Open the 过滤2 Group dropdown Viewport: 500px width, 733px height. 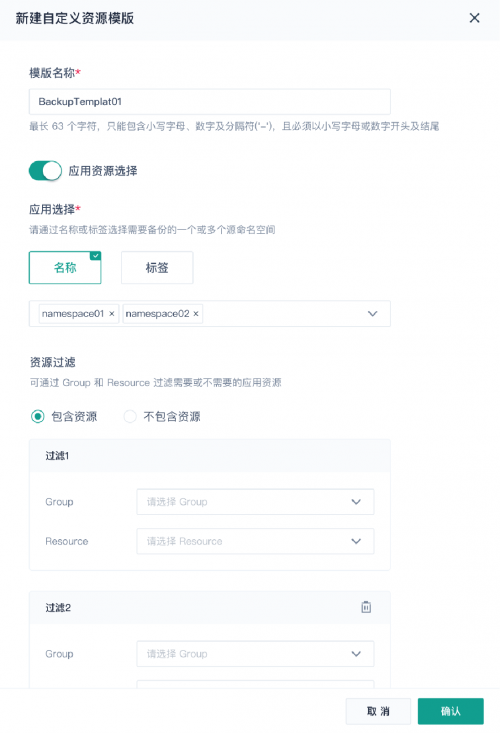255,654
